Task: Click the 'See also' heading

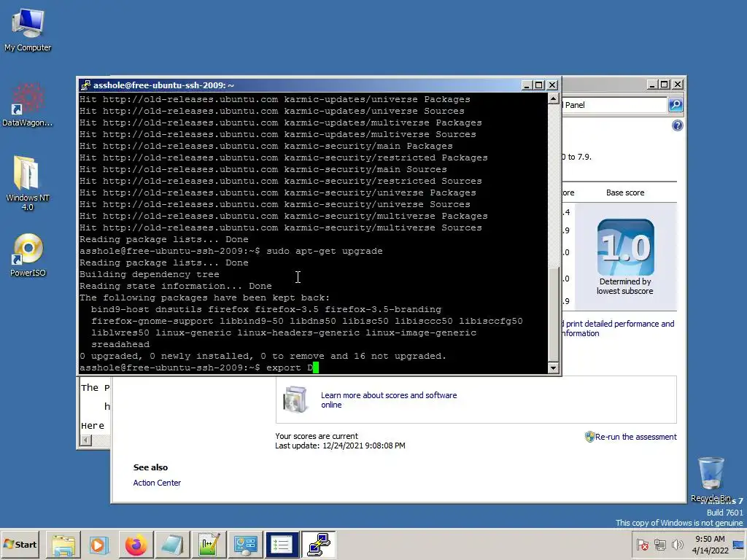Action: (150, 467)
